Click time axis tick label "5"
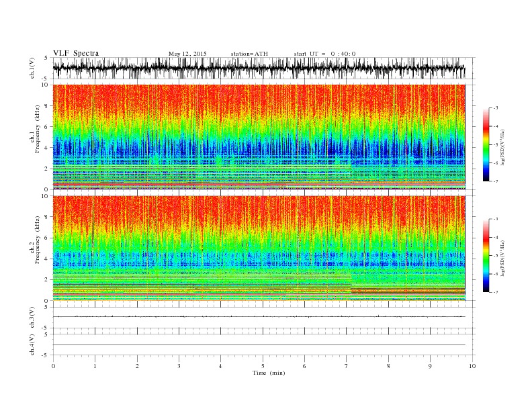Image resolution: width=532 pixels, height=411 pixels. (263, 366)
